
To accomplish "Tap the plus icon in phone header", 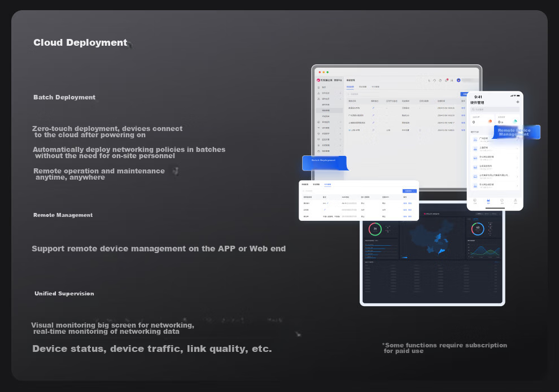I will point(518,102).
